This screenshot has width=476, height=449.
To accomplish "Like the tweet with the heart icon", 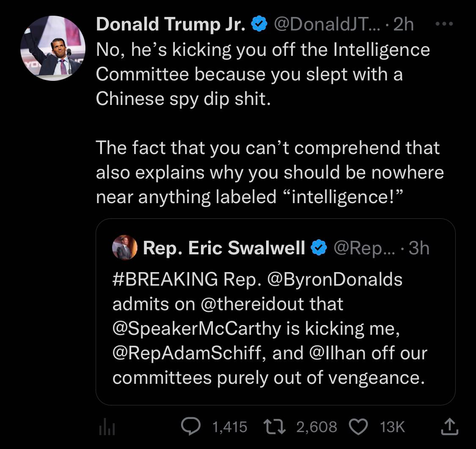I will tap(359, 426).
